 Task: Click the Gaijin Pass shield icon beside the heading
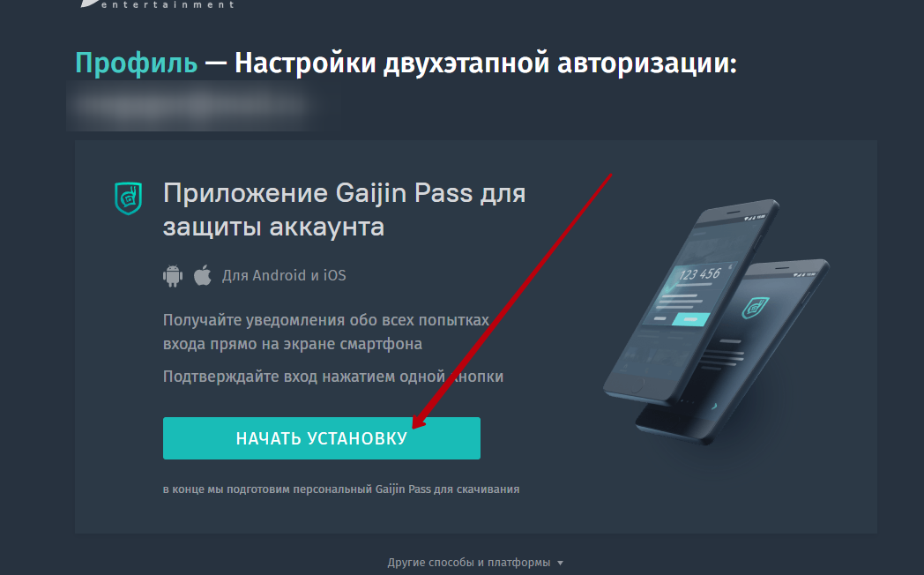point(128,198)
